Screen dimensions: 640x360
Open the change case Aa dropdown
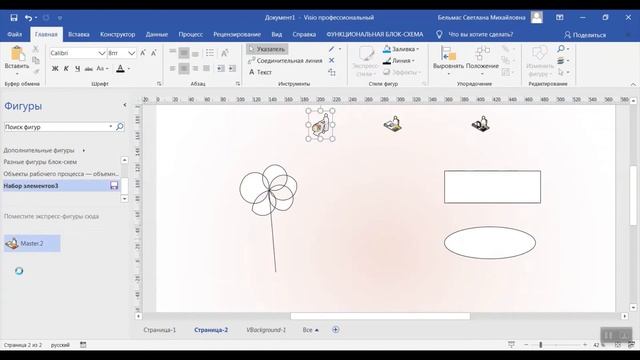pyautogui.click(x=102, y=69)
